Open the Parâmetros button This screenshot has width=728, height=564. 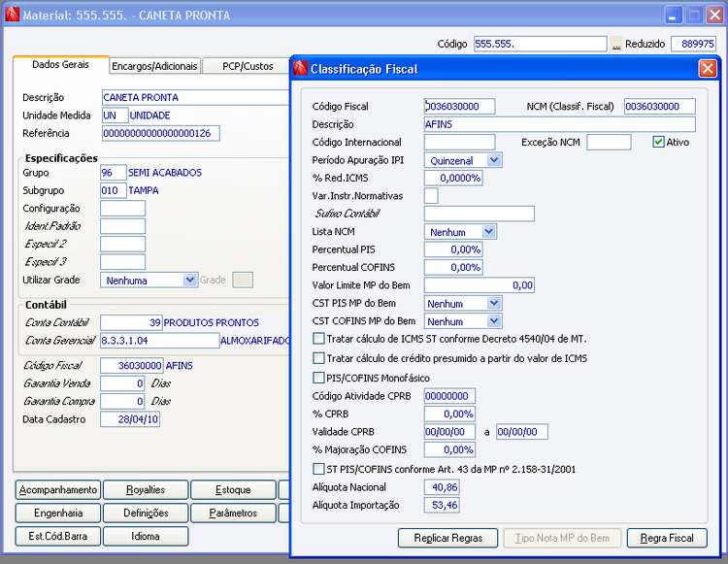click(x=233, y=513)
